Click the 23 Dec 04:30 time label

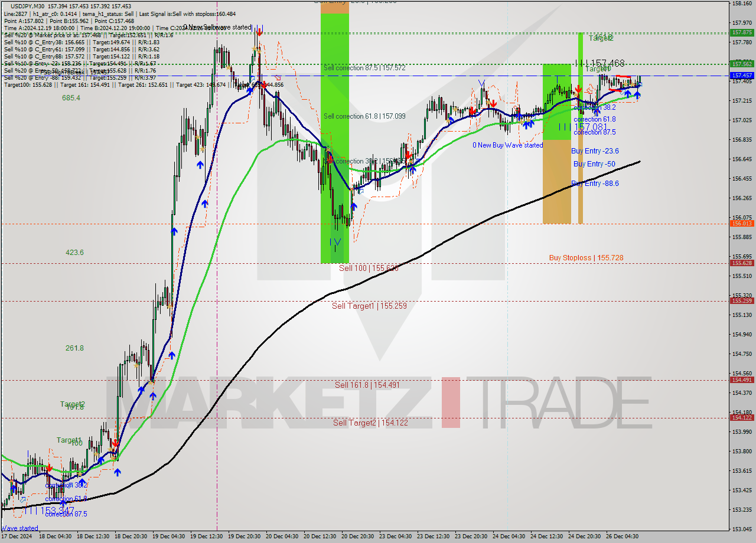point(395,537)
